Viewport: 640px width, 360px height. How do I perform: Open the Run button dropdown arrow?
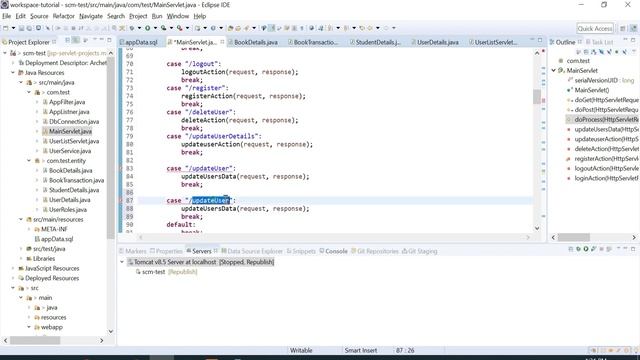click(155, 28)
